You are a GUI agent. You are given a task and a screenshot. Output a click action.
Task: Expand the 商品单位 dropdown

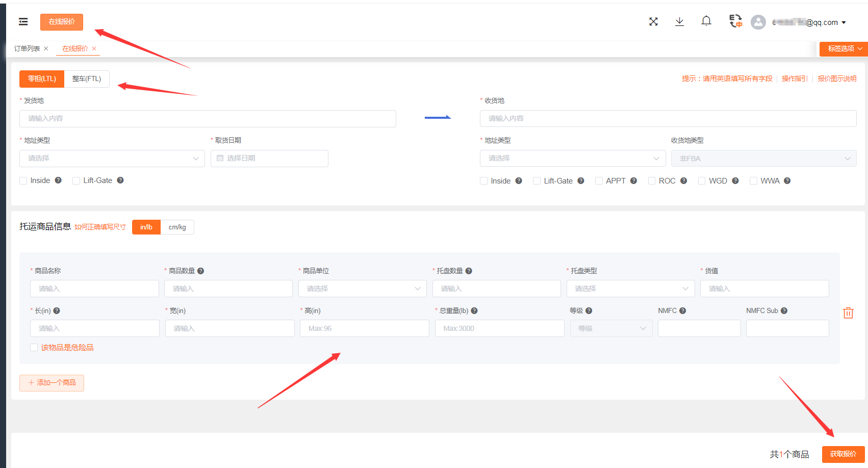pos(362,289)
